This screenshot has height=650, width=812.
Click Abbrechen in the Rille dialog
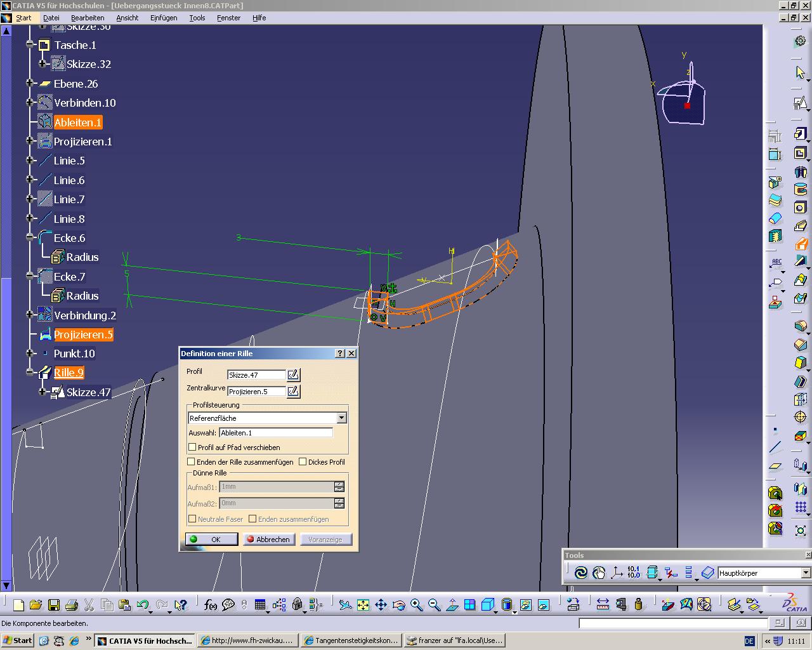click(268, 539)
